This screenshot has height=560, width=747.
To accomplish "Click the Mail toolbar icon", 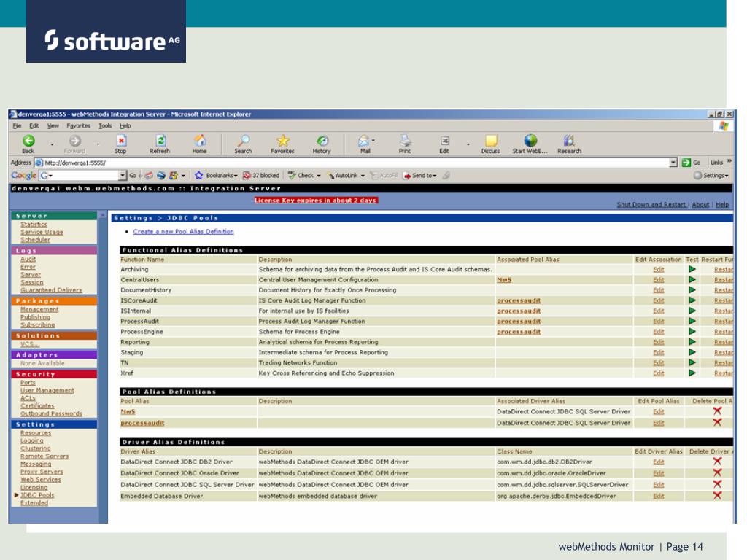I will click(364, 141).
